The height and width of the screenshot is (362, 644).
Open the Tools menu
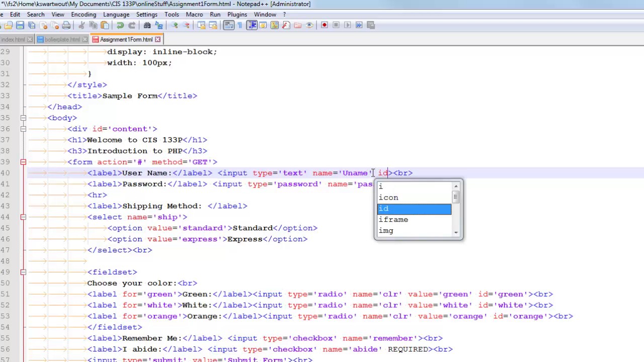(x=172, y=15)
